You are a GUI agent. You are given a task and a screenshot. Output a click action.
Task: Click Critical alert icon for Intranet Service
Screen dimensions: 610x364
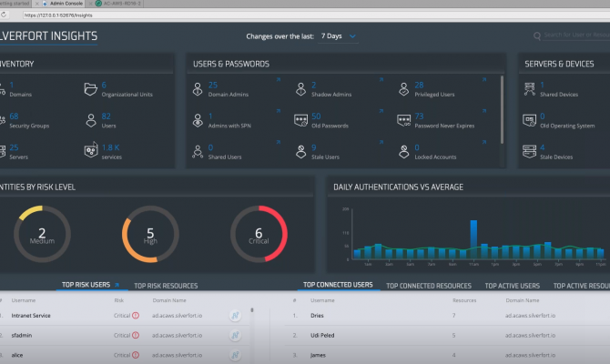136,316
